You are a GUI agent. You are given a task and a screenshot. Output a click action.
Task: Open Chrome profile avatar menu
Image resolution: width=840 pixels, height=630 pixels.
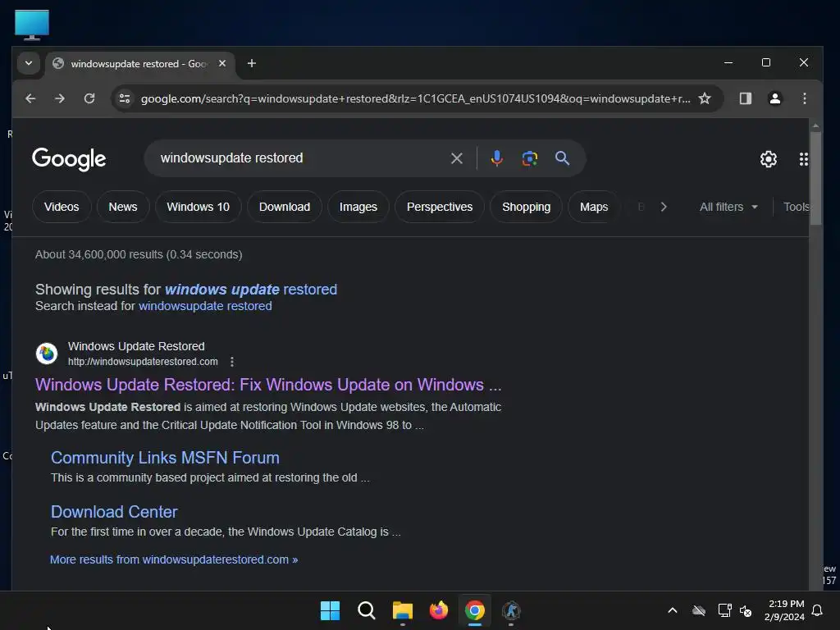point(774,98)
